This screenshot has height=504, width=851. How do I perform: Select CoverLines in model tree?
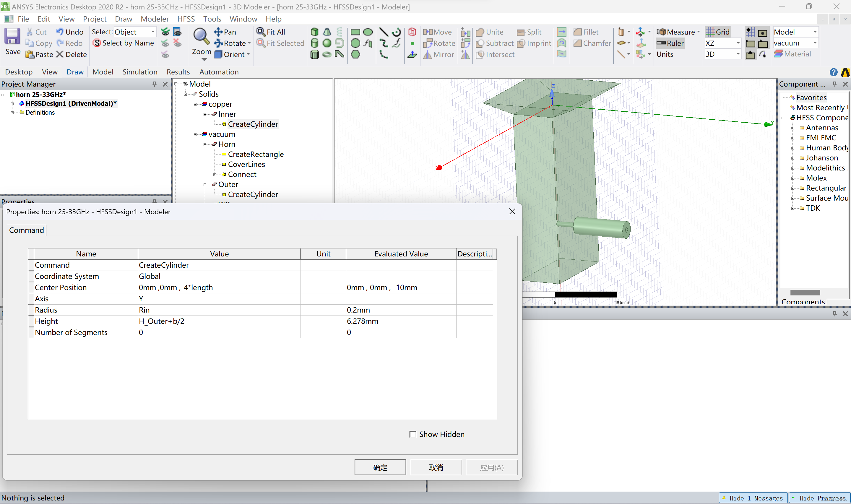246,164
